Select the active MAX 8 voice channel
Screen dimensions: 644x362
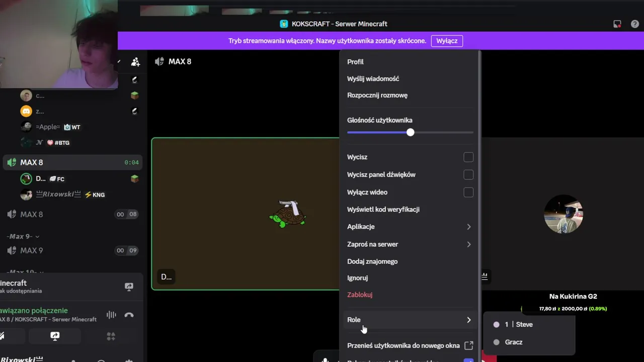72,162
